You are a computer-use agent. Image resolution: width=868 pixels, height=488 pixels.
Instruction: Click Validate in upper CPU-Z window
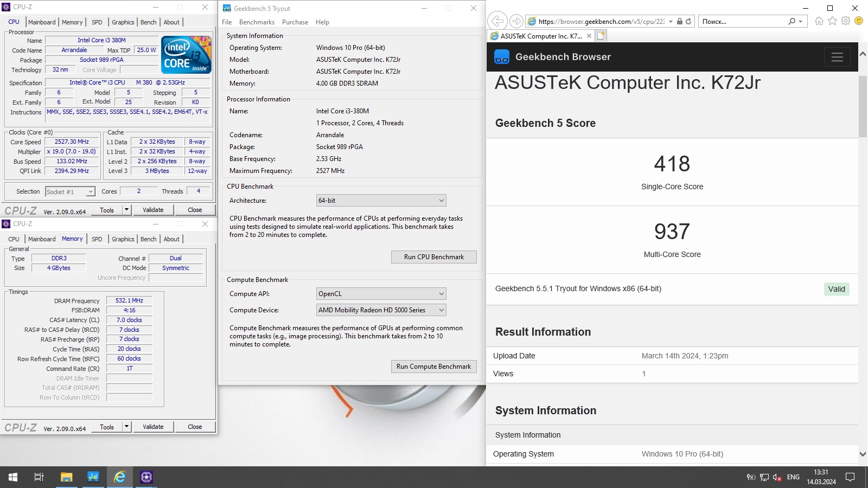pyautogui.click(x=153, y=210)
